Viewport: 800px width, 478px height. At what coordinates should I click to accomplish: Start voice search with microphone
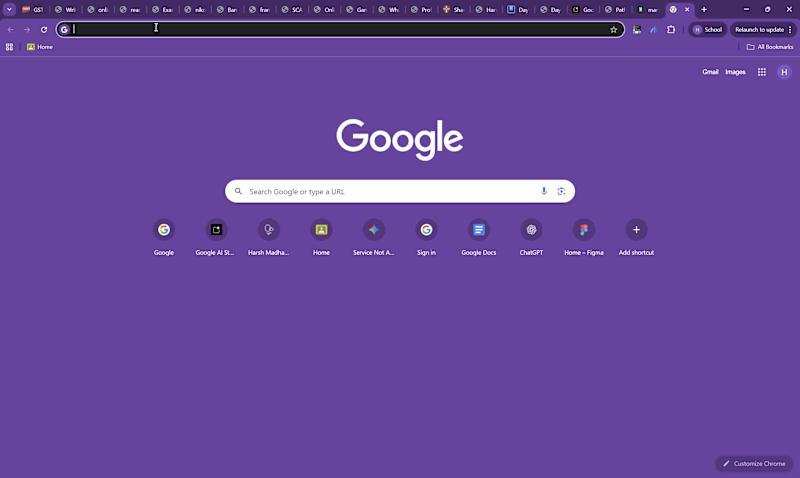coord(544,191)
